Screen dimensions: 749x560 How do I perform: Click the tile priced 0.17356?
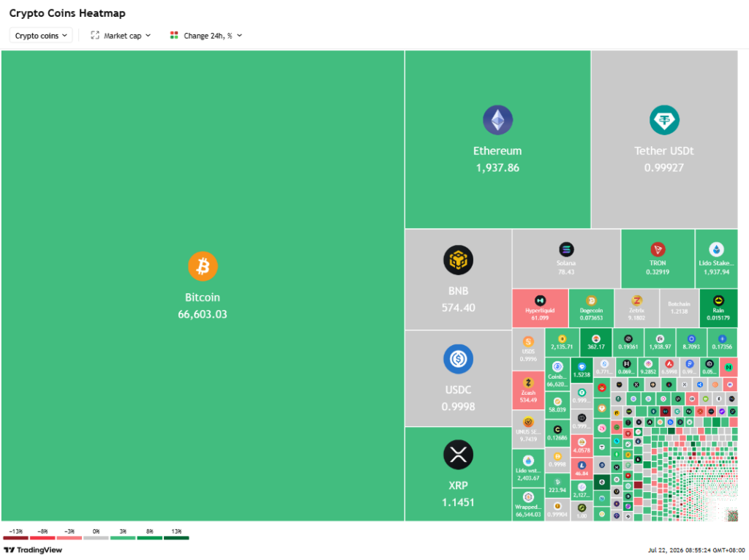tap(722, 342)
